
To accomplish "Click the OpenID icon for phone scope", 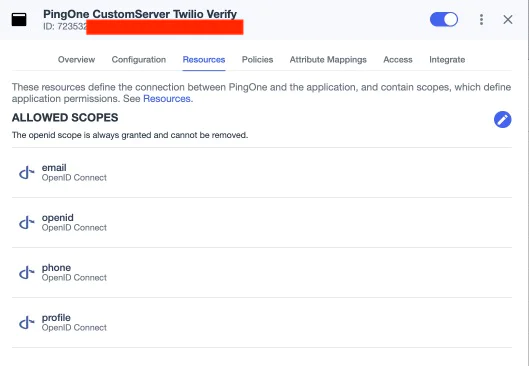I will point(27,273).
